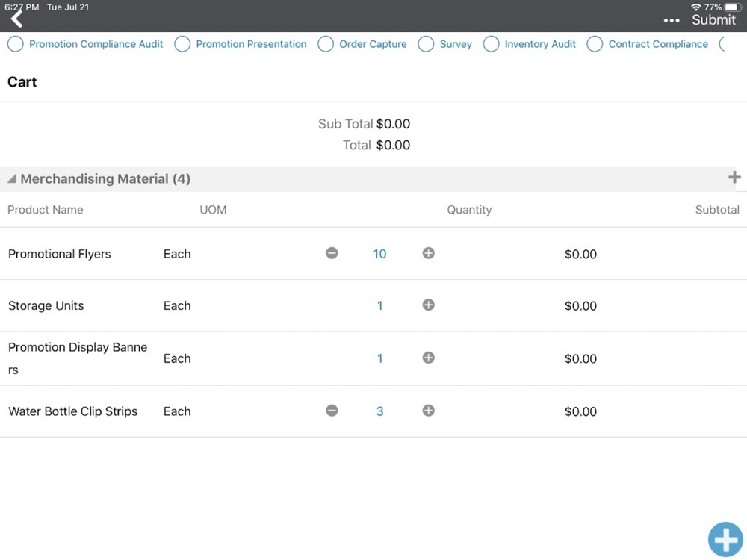
Task: Edit Water Bottle Clip Strips quantity value 3
Action: point(379,411)
